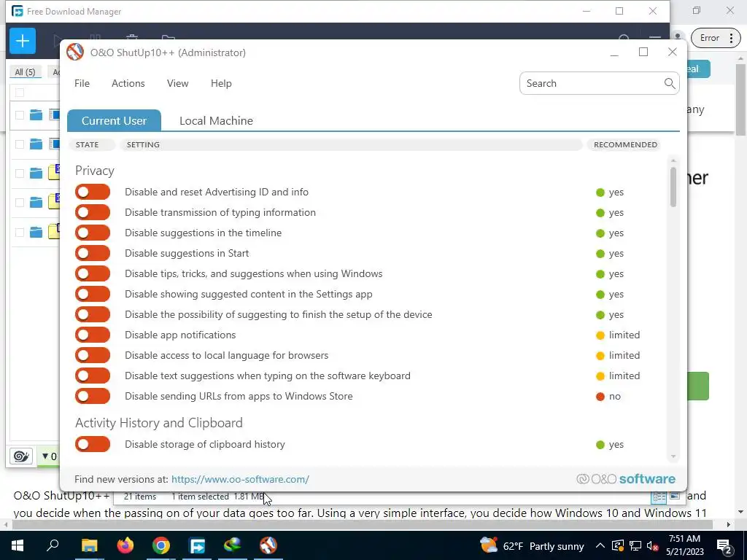Switch to the Local Machine tab
747x560 pixels.
(x=216, y=120)
